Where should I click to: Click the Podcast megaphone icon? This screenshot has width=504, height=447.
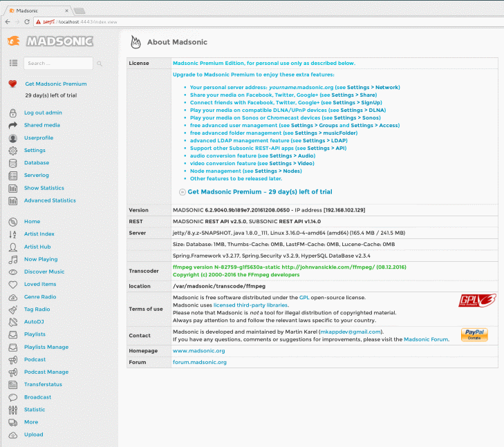(x=12, y=359)
